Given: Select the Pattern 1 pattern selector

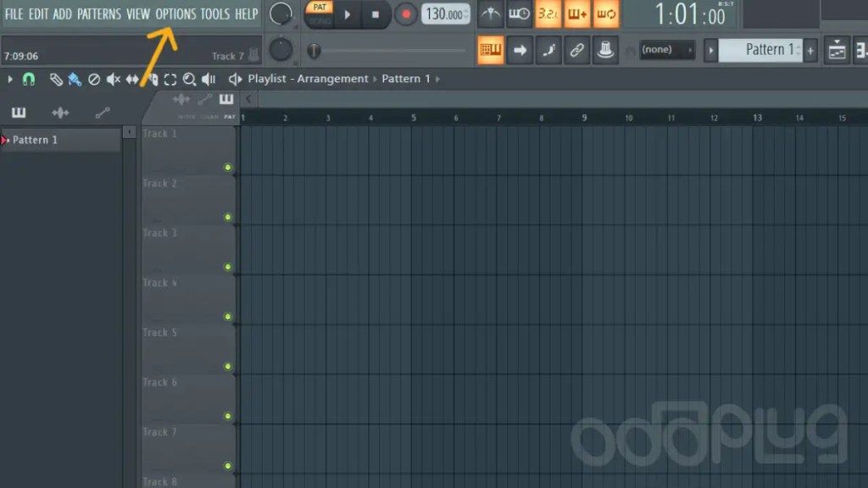Looking at the screenshot, I should coord(760,50).
